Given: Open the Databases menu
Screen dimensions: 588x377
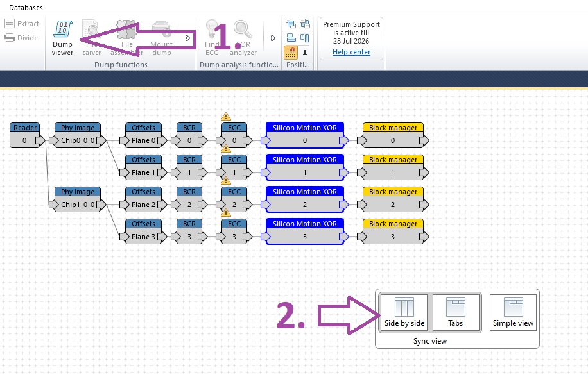Looking at the screenshot, I should click(26, 8).
